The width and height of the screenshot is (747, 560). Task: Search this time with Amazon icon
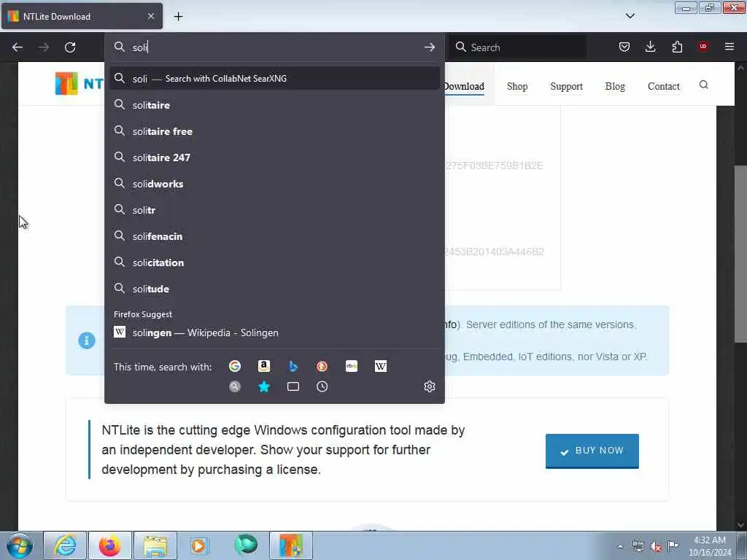264,366
